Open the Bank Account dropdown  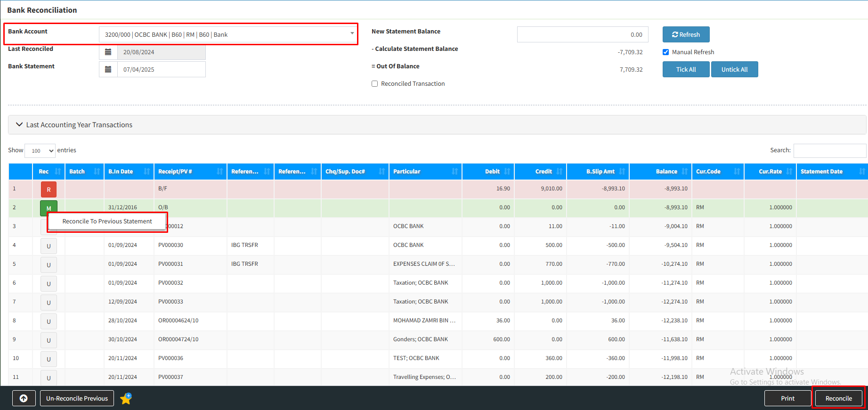tap(227, 34)
